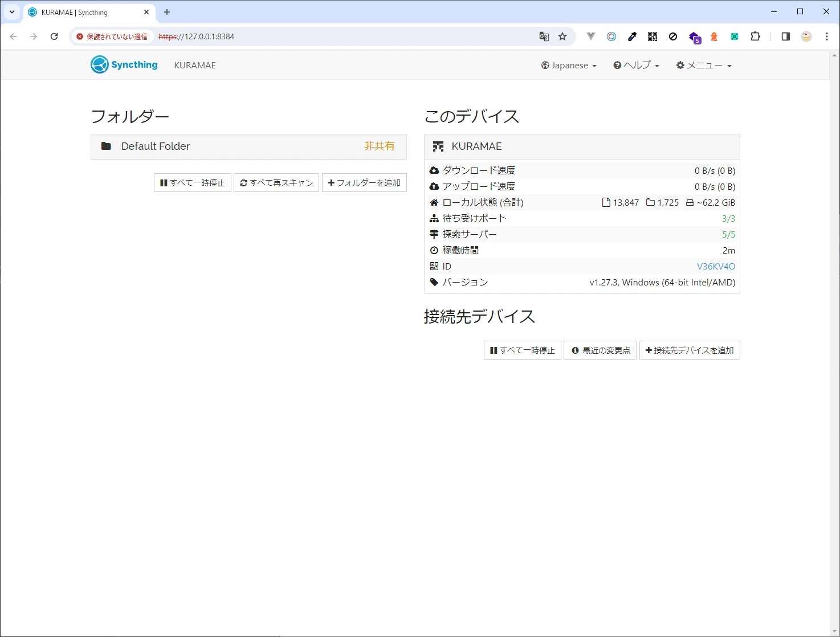840x637 pixels.
Task: Click フォルダーを追加 to add a folder
Action: pyautogui.click(x=364, y=183)
